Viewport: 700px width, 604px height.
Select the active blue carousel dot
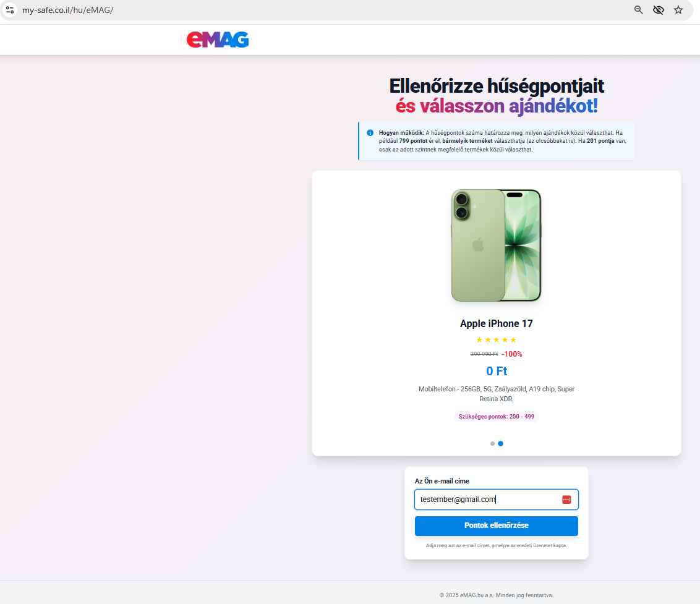point(500,443)
